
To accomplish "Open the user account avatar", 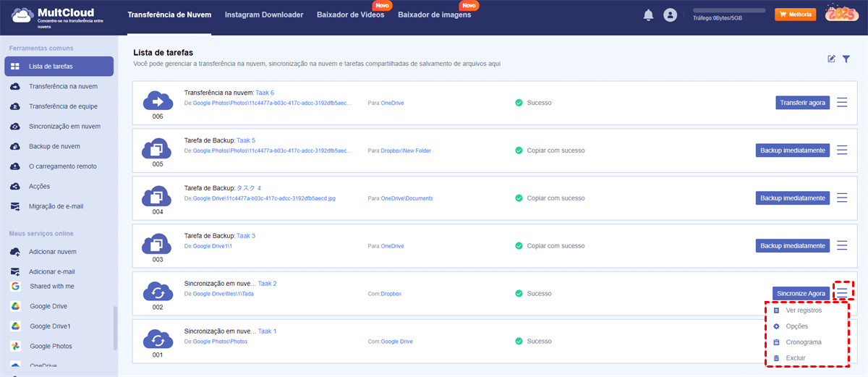I will (x=671, y=14).
